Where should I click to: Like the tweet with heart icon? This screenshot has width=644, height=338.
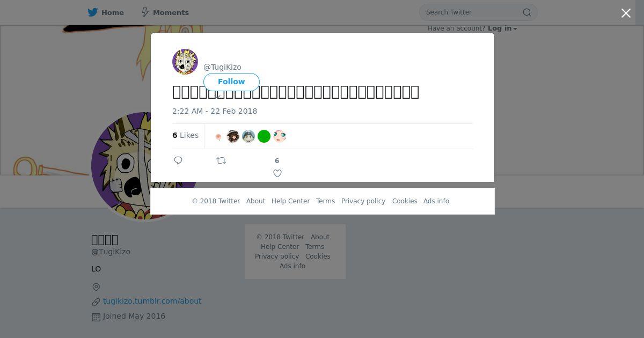pos(277,173)
